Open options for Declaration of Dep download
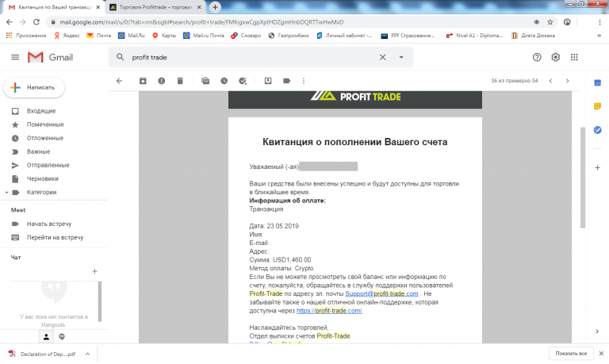 click(x=87, y=354)
